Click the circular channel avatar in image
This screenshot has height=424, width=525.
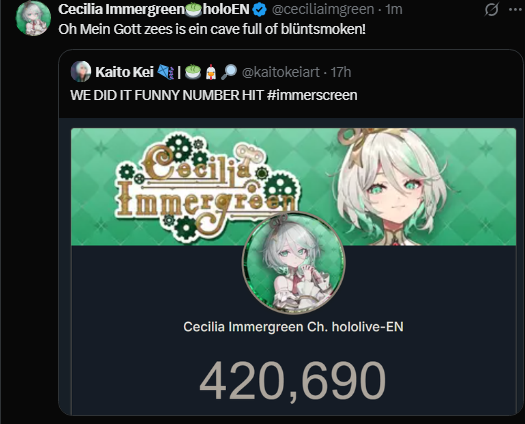point(294,263)
